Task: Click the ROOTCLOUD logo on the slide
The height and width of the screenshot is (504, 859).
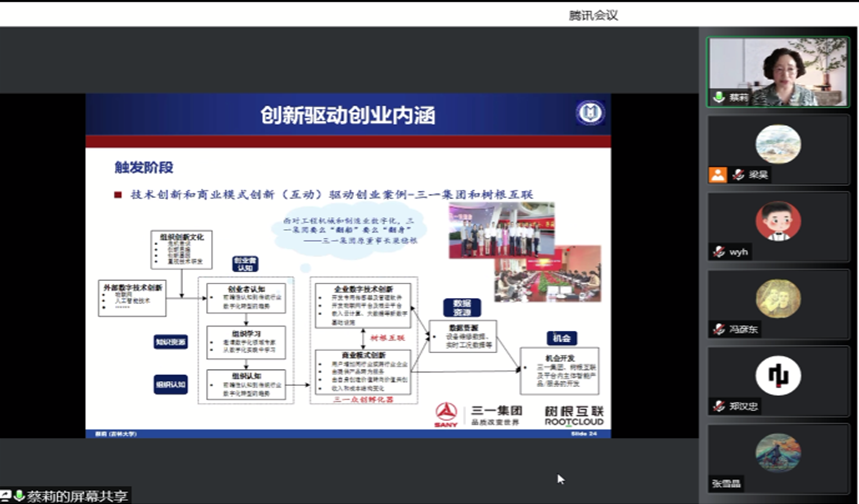Action: [574, 415]
